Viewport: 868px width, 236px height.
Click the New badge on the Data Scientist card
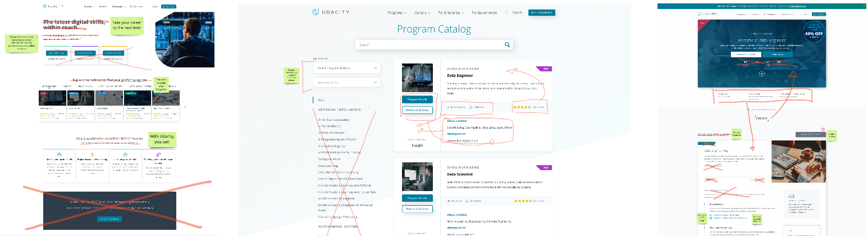click(545, 167)
